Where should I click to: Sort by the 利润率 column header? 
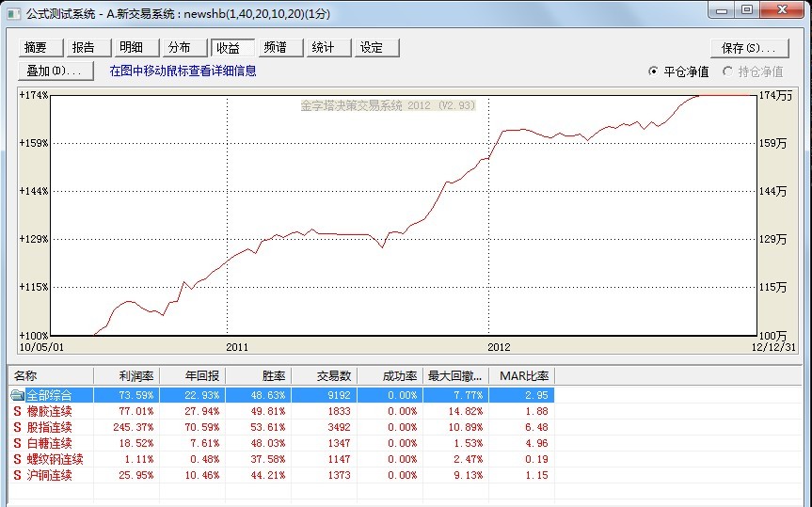tap(126, 376)
